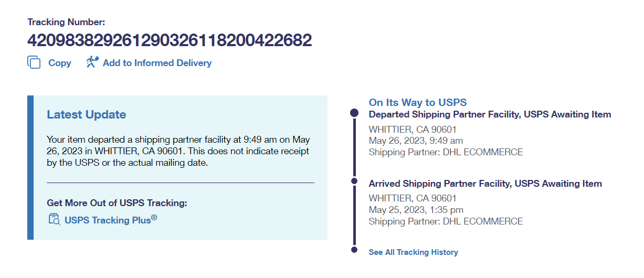Click the Copy text link
This screenshot has height=278, width=644.
[x=59, y=63]
